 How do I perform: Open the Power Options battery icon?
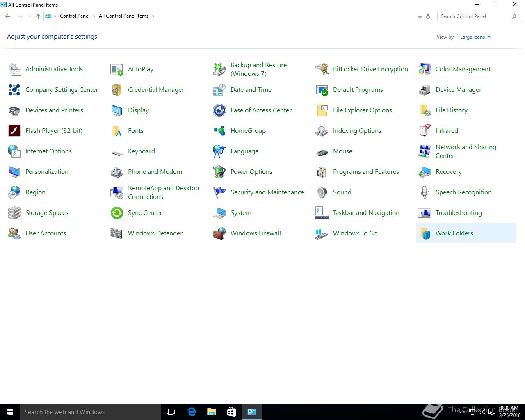coord(219,172)
